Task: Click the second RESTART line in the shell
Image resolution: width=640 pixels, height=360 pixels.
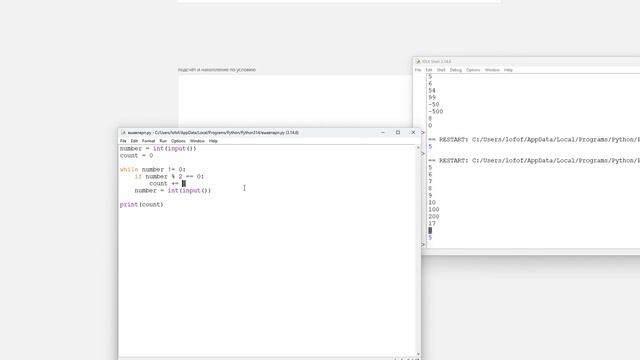Action: [534, 161]
